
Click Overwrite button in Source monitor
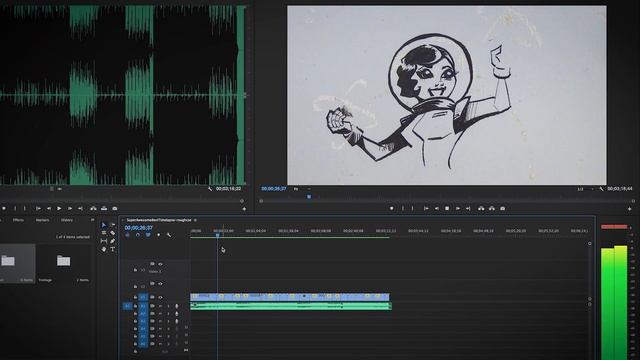coord(104,209)
